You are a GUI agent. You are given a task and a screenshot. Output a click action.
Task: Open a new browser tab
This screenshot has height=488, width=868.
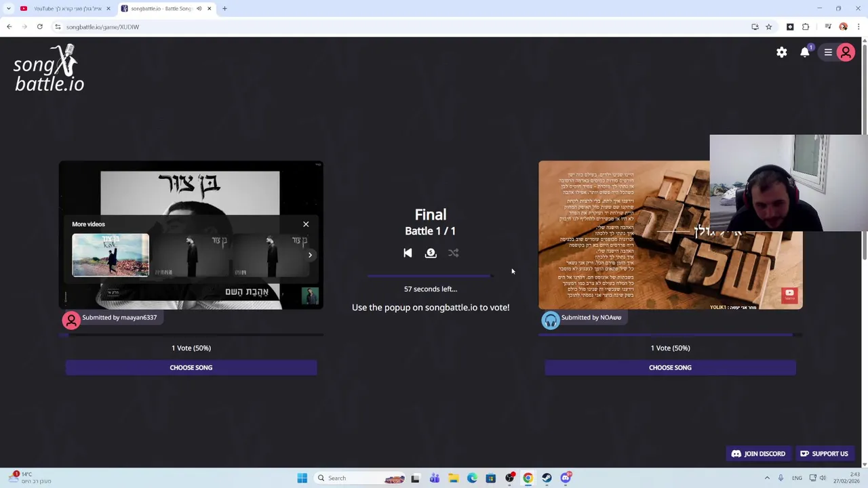(x=224, y=8)
